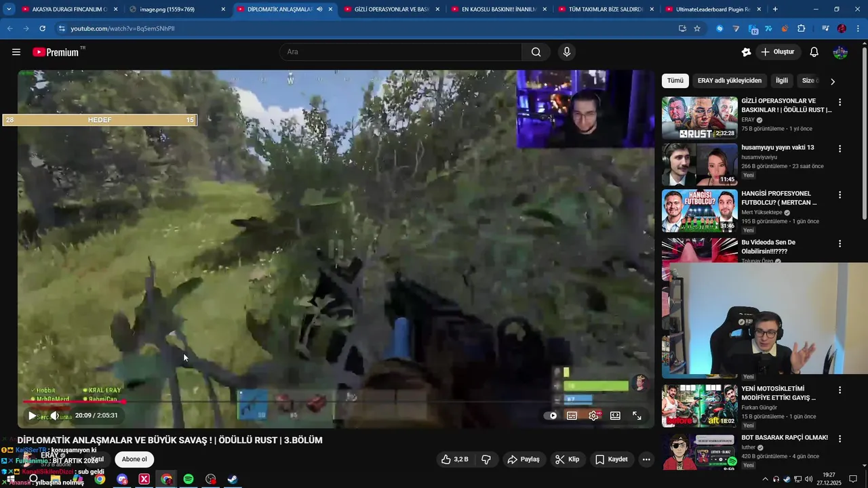Open Steam from the taskbar

(232, 479)
